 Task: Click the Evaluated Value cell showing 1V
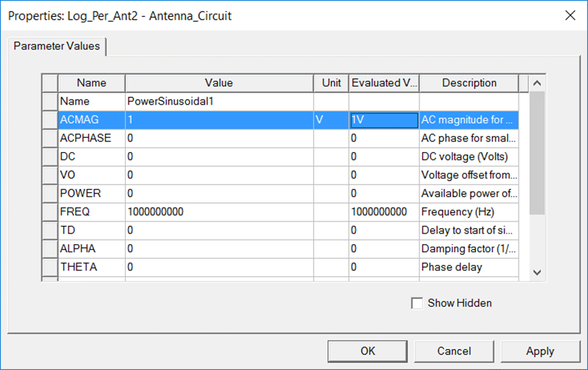coord(383,119)
